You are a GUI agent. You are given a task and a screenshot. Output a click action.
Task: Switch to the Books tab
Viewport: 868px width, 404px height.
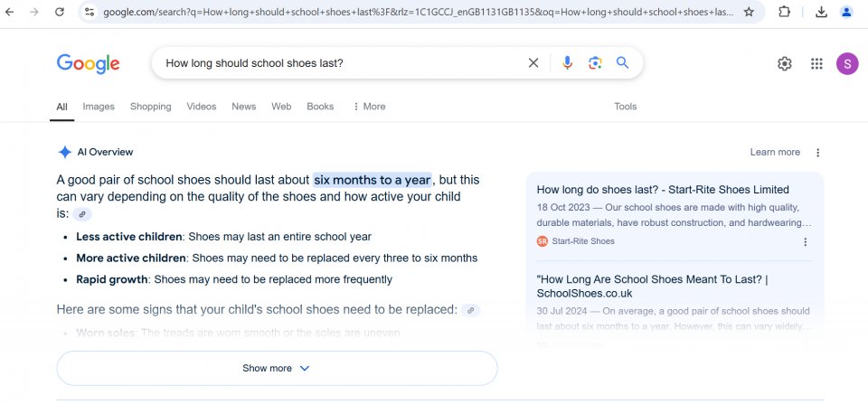coord(320,107)
